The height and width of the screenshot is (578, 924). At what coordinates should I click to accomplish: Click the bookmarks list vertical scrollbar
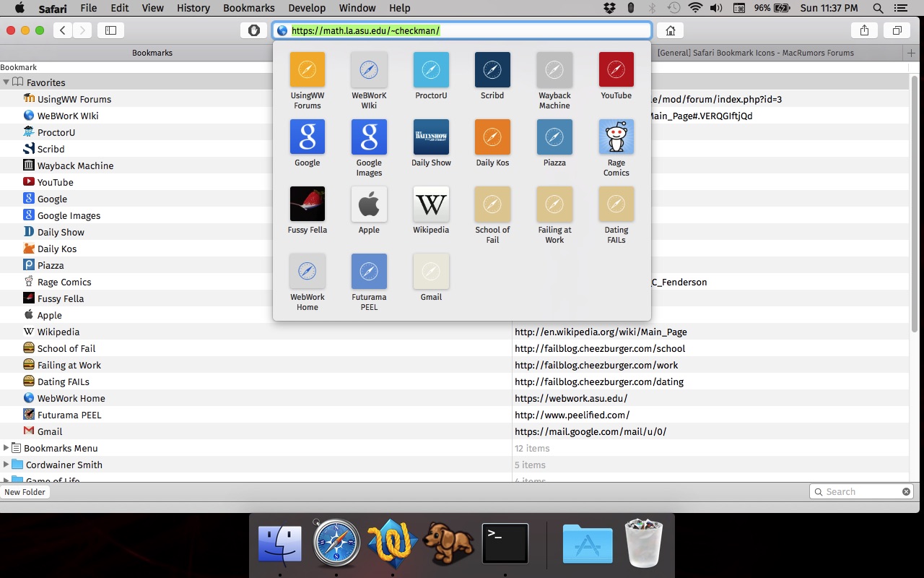(916, 204)
